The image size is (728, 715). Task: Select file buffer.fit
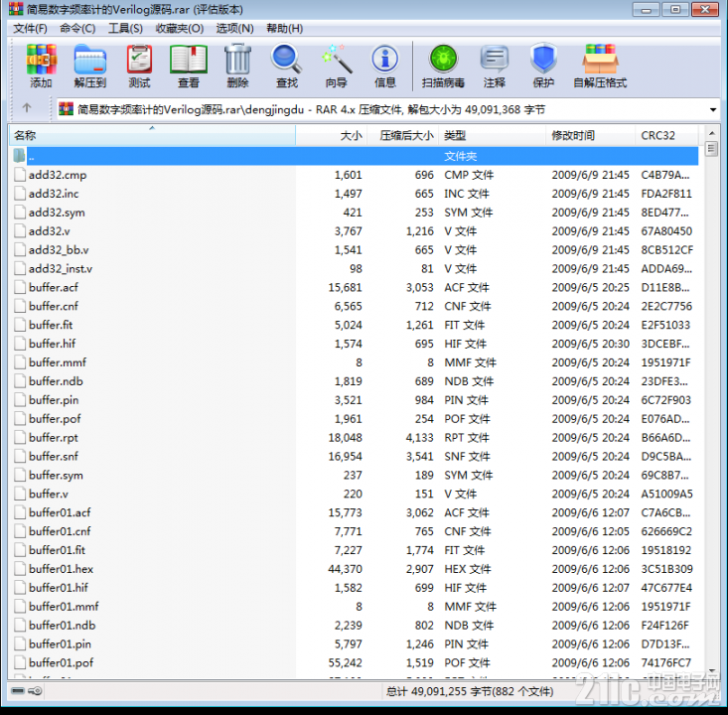point(354,325)
